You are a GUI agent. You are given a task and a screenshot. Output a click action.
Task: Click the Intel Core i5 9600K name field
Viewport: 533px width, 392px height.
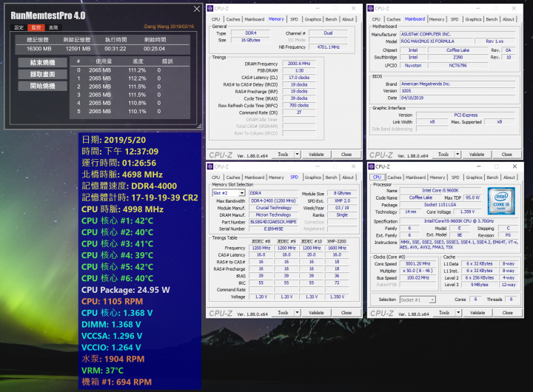click(x=440, y=191)
